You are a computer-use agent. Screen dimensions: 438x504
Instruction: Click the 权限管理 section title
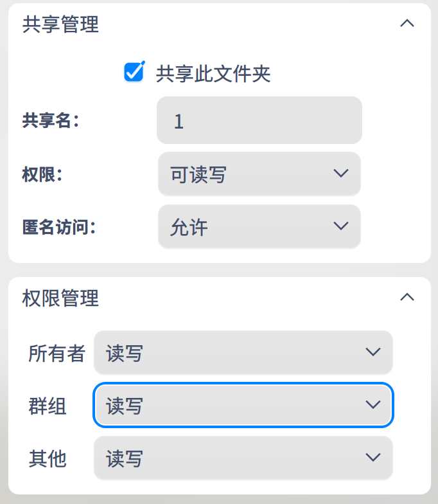click(x=60, y=298)
